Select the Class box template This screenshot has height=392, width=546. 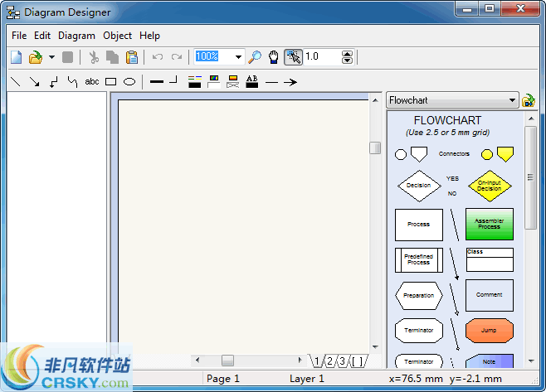490,259
